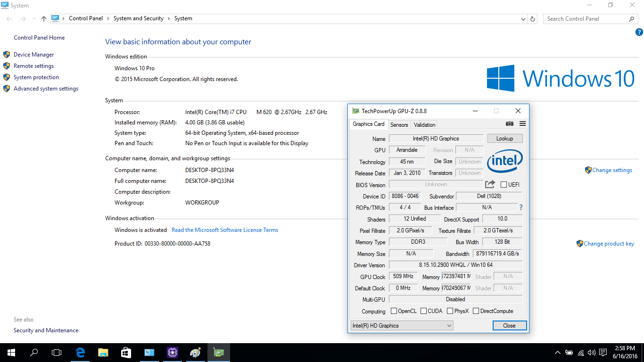Open the Windows Start menu
Screen dimensions: 644x362
[x=11, y=353]
